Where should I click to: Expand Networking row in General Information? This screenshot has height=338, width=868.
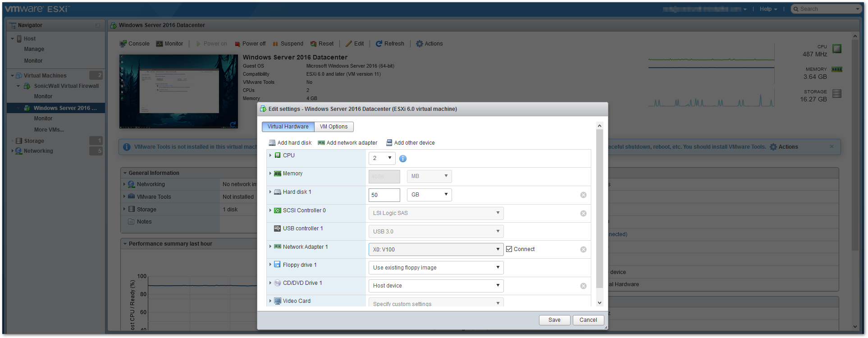[x=124, y=184]
